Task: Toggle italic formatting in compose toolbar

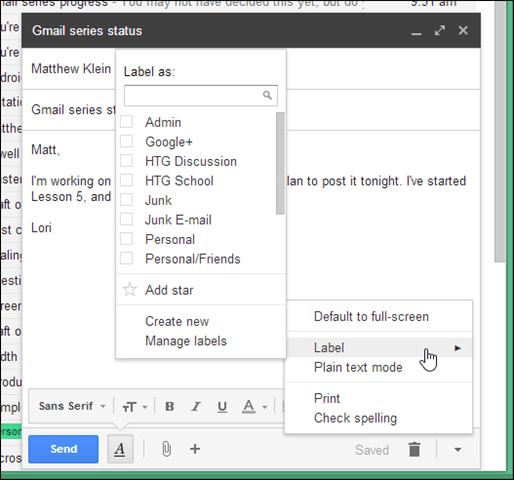Action: (196, 406)
